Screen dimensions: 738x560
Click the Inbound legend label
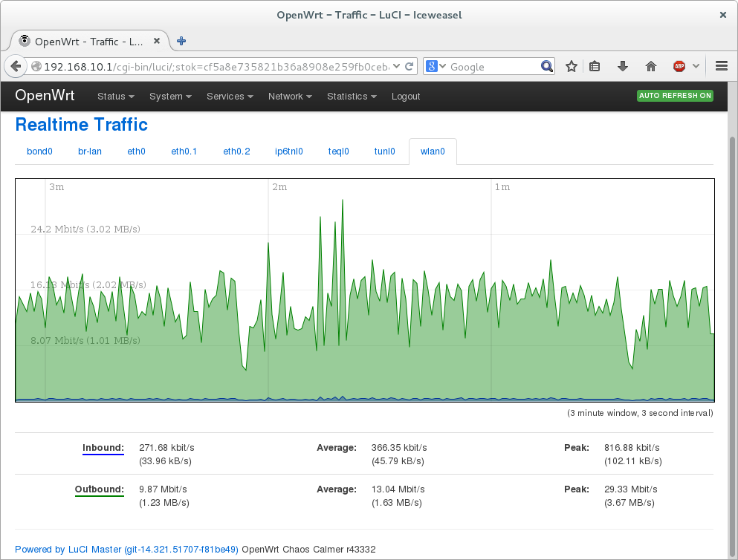[x=103, y=448]
